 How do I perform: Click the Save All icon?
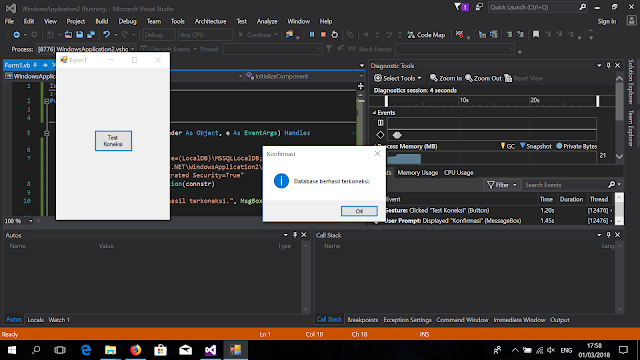coord(91,35)
